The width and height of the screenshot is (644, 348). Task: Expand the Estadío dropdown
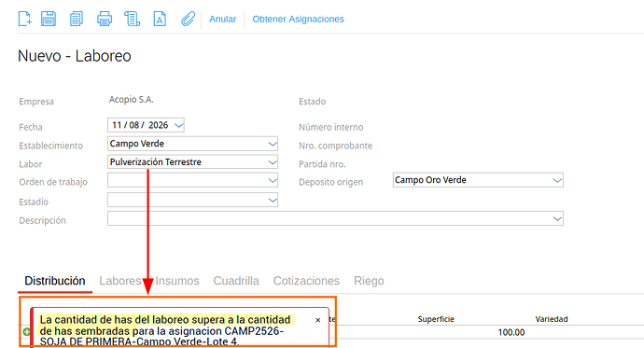tap(273, 201)
